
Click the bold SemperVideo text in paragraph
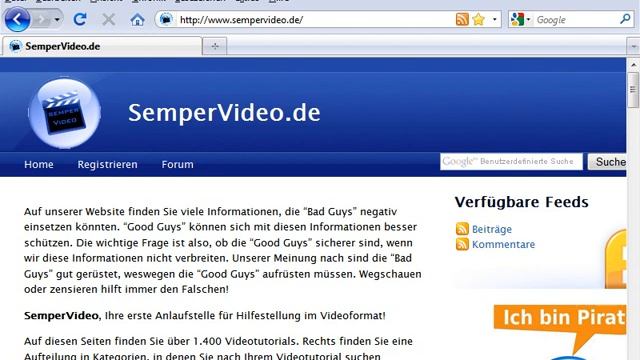point(61,316)
